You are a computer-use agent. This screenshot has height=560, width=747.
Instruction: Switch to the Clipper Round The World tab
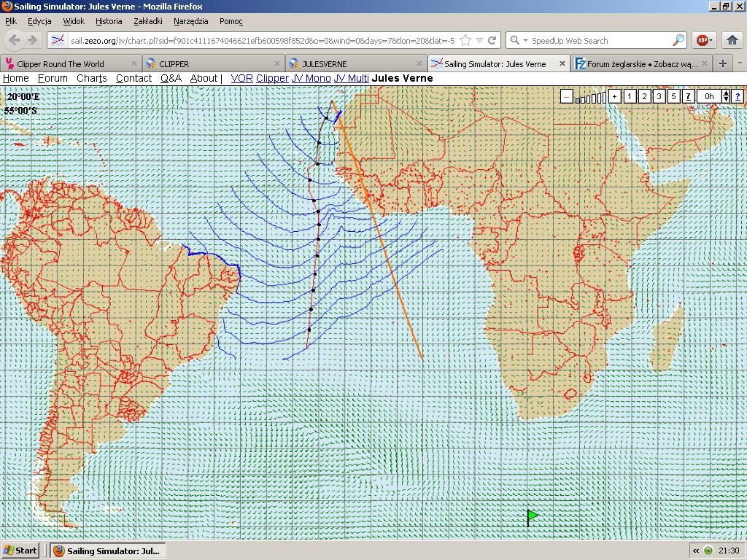[x=61, y=64]
